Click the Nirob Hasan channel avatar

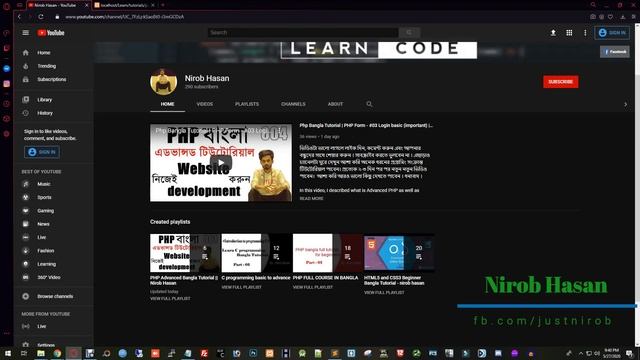coord(164,82)
